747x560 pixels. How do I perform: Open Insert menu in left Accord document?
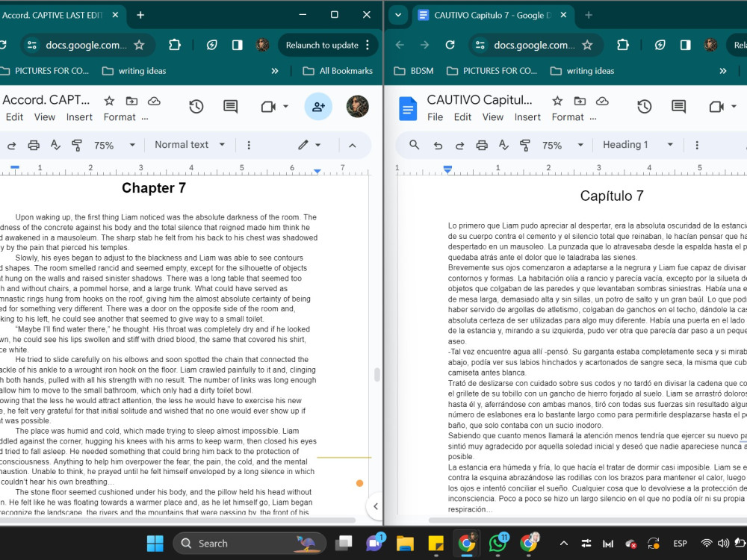tap(79, 117)
